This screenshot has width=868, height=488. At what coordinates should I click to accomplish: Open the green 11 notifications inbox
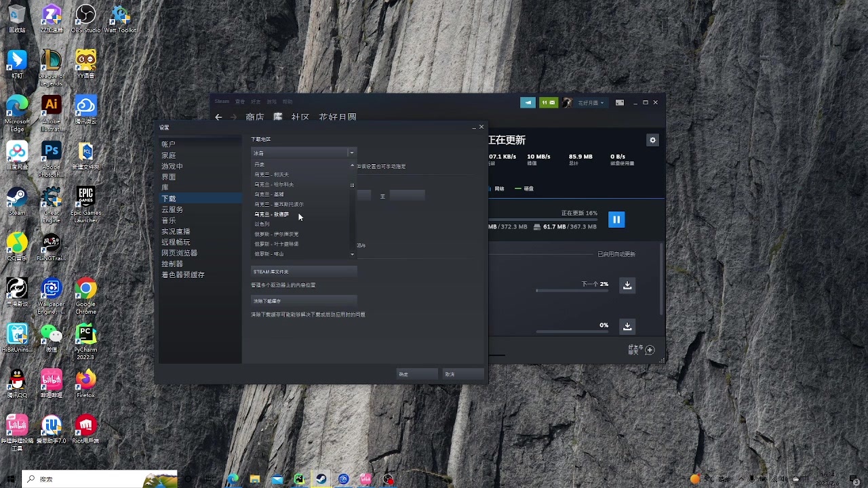coord(548,102)
